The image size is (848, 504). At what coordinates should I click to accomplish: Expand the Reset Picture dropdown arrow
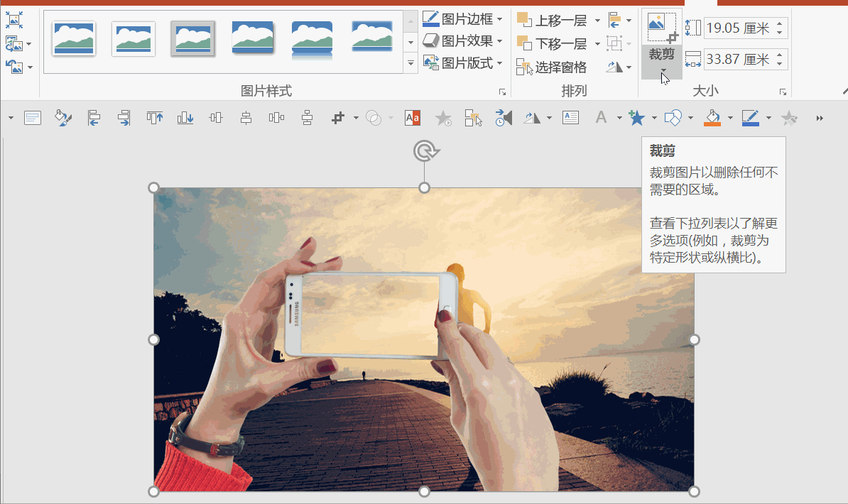[30, 67]
